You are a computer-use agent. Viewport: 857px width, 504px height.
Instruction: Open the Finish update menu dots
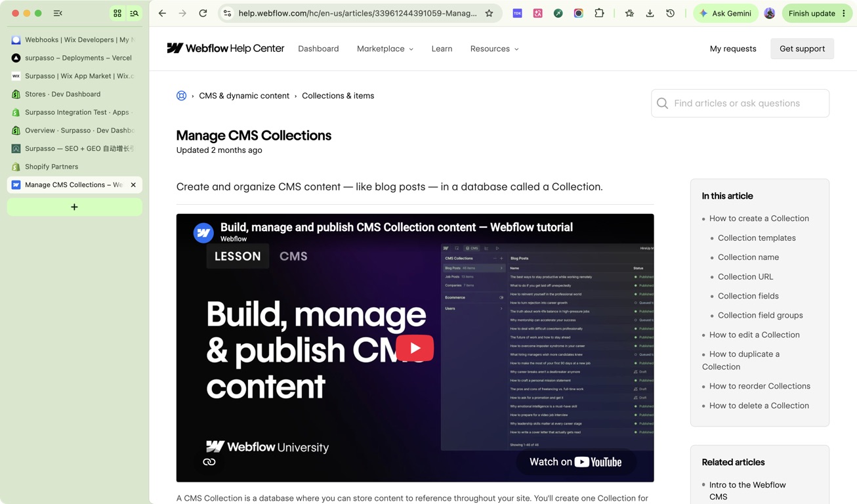(844, 13)
